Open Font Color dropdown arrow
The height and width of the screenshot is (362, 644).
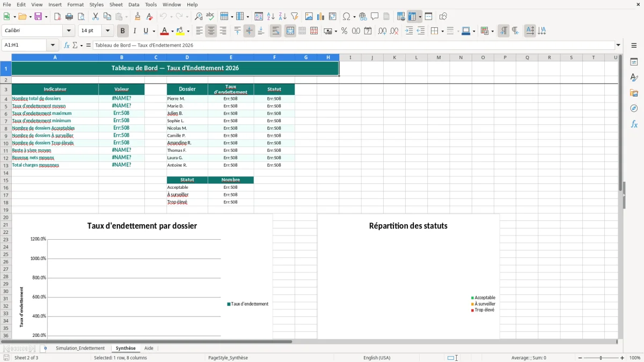pos(172,31)
